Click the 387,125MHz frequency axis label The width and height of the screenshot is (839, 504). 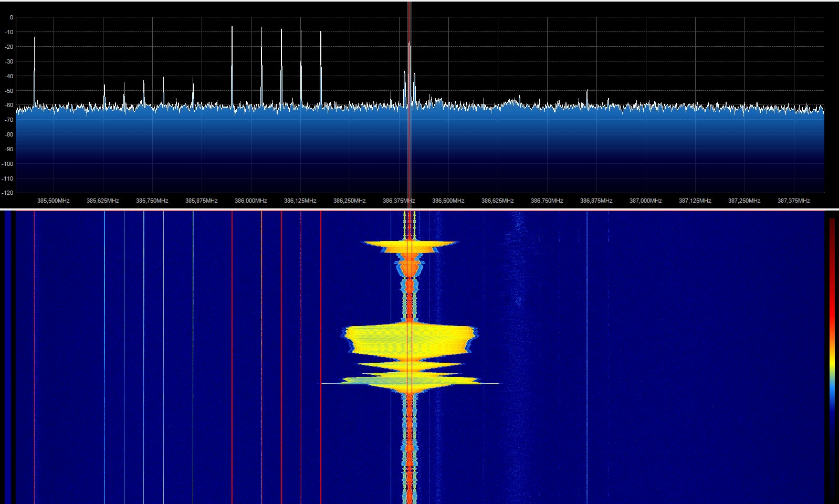coord(695,201)
